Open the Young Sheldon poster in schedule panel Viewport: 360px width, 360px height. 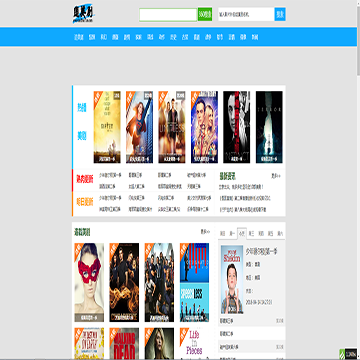(232, 280)
